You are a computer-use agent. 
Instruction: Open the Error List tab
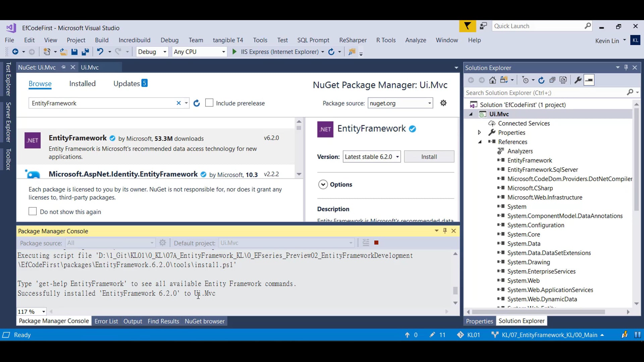(x=106, y=321)
